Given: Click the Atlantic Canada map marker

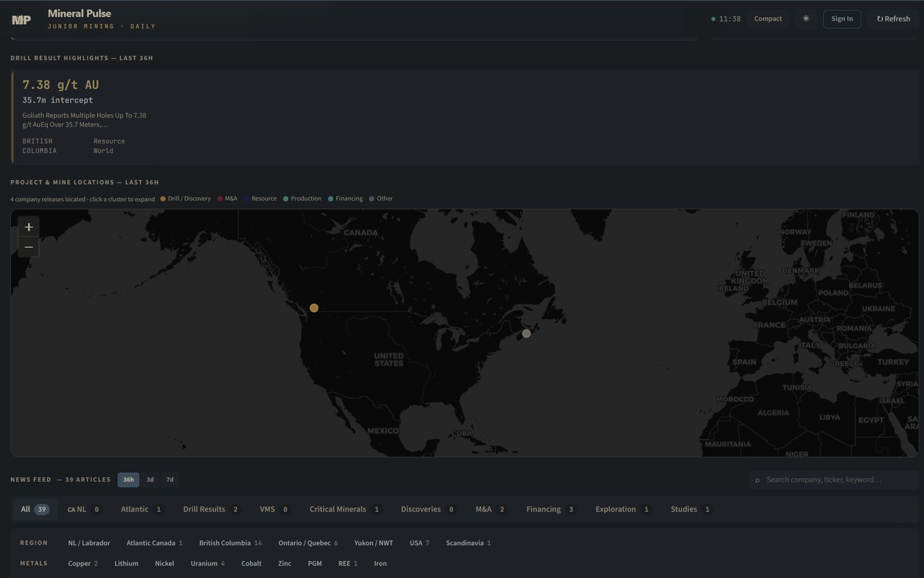Looking at the screenshot, I should point(526,334).
